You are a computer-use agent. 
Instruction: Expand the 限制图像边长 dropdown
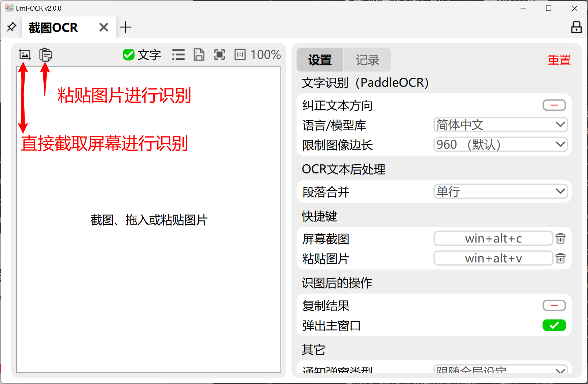tap(500, 145)
